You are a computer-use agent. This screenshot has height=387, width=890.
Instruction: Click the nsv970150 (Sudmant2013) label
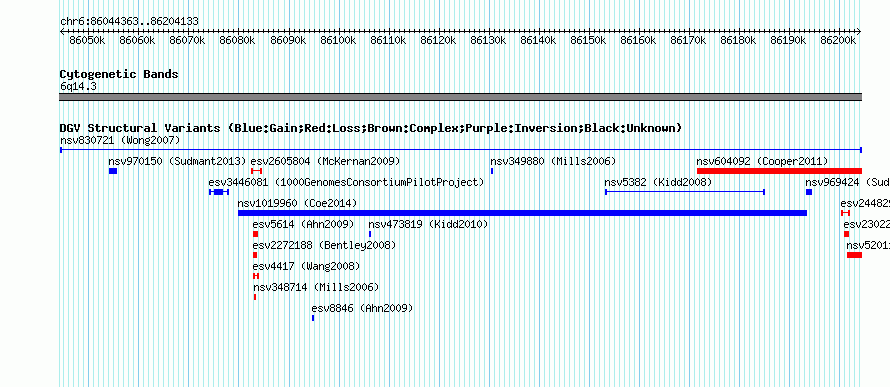coord(177,161)
